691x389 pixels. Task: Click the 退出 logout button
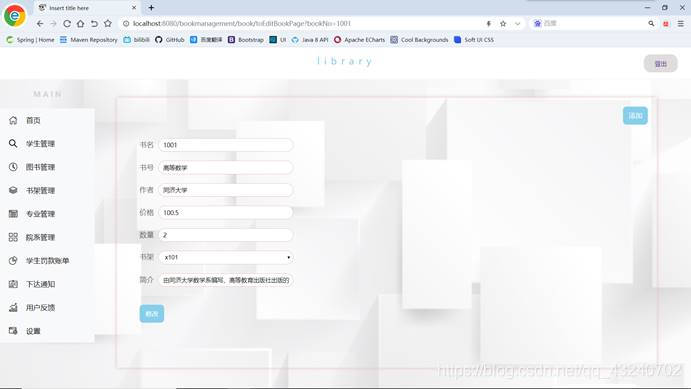(x=660, y=64)
